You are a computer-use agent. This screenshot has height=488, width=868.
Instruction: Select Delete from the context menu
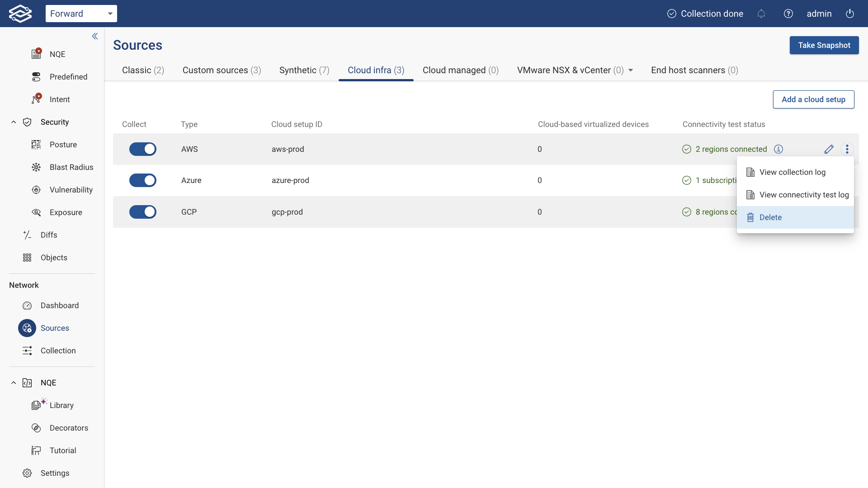[771, 217]
